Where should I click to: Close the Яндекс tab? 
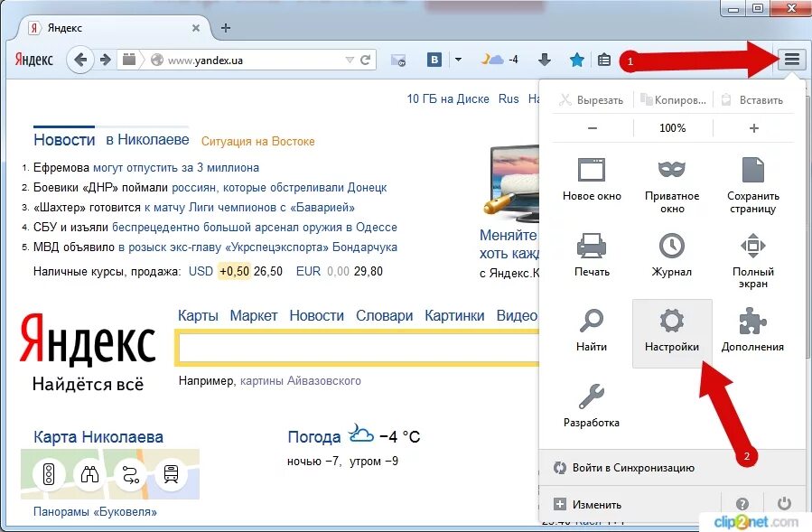click(x=196, y=28)
